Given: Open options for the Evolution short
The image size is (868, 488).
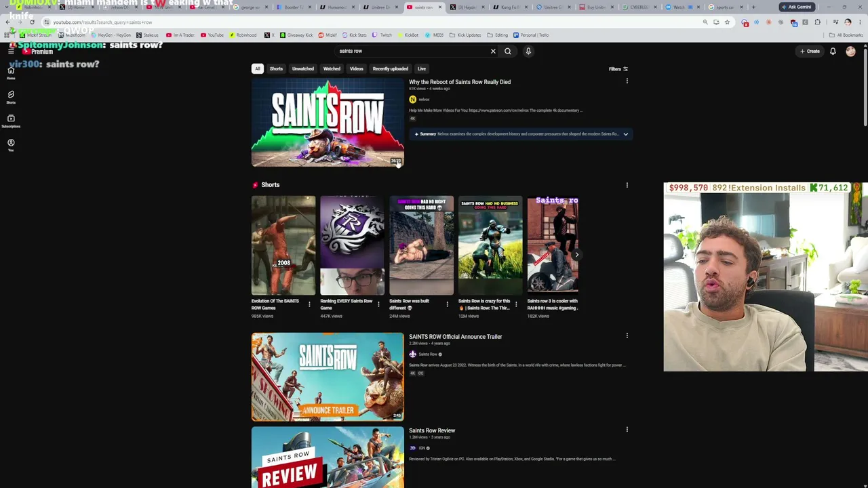Looking at the screenshot, I should 309,304.
